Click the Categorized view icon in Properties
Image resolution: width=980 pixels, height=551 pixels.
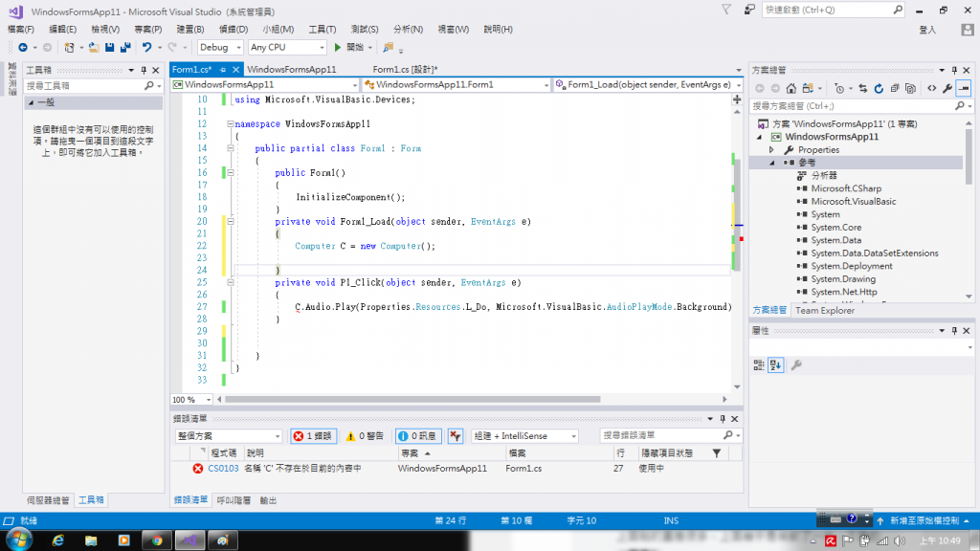point(759,365)
